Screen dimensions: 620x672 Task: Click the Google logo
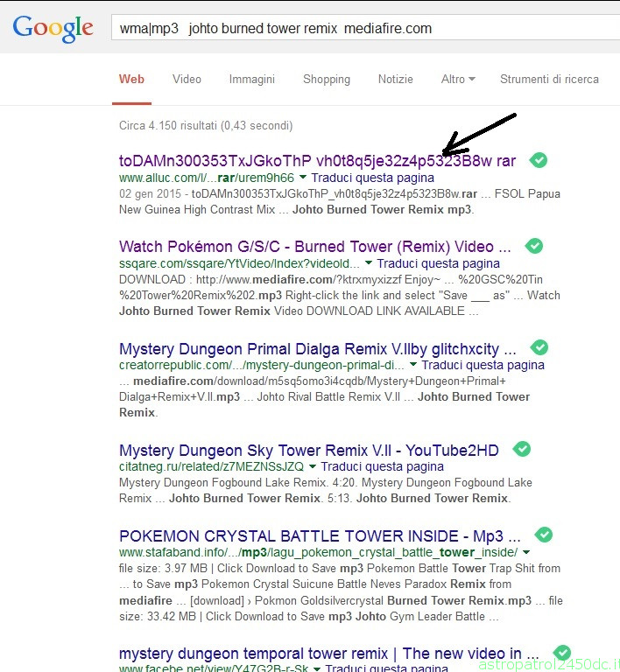[x=53, y=29]
